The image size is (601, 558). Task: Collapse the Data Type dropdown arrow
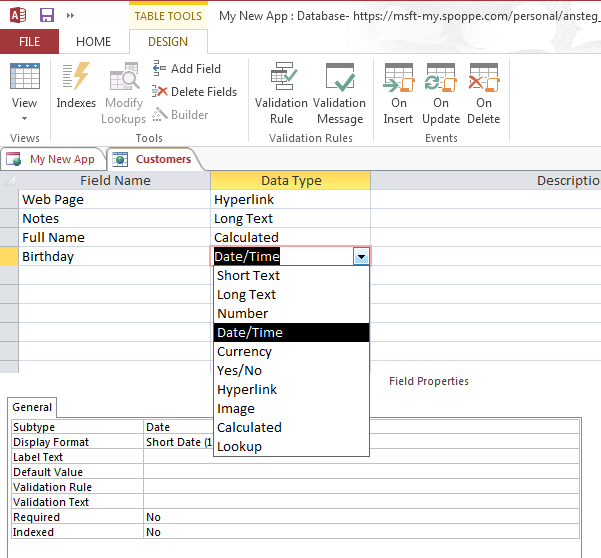coord(360,257)
